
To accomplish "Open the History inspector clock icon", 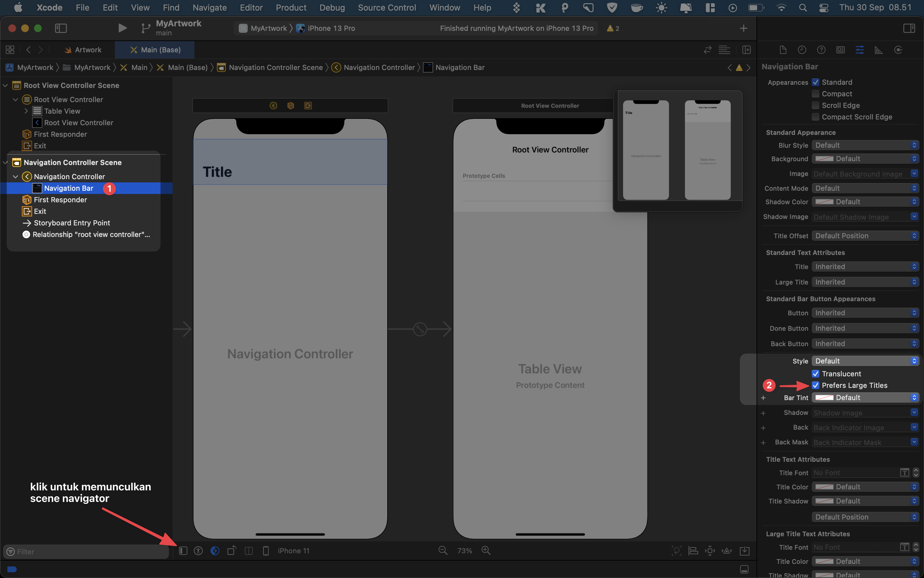I will point(802,50).
